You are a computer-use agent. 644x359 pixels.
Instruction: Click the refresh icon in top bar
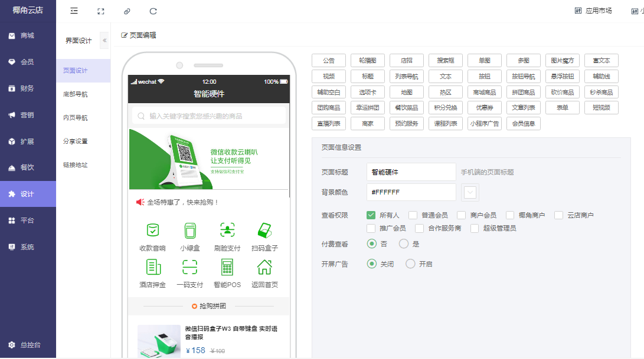(153, 11)
